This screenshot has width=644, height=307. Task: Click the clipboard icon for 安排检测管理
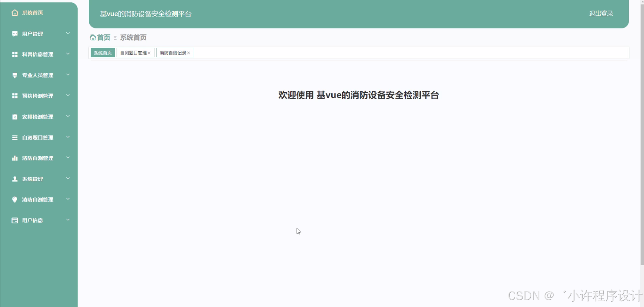point(15,117)
